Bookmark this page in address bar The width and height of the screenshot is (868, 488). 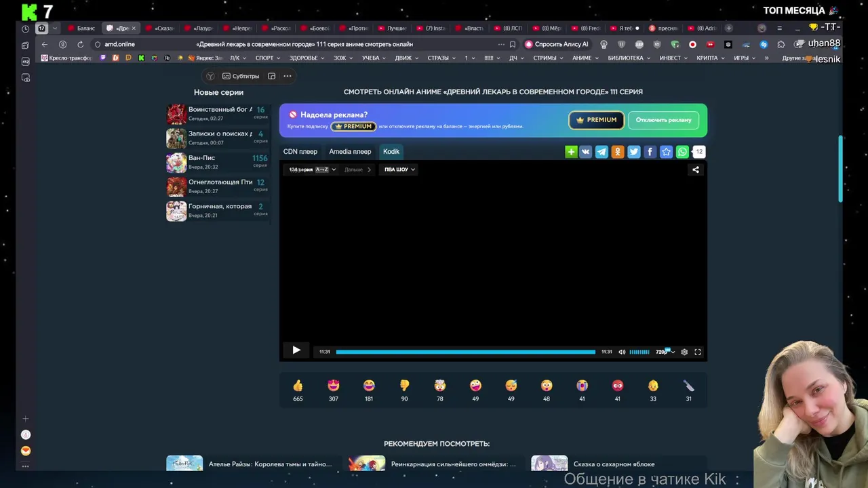coord(513,44)
